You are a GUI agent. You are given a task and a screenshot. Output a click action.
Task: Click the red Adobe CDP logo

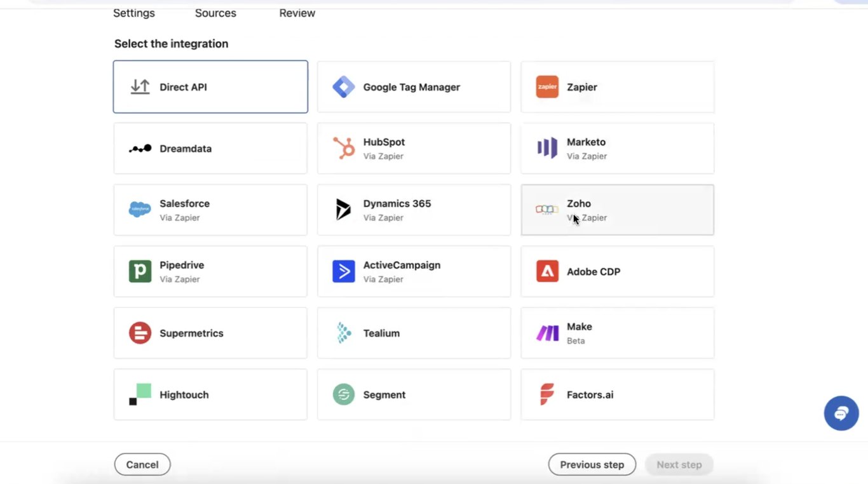(547, 271)
